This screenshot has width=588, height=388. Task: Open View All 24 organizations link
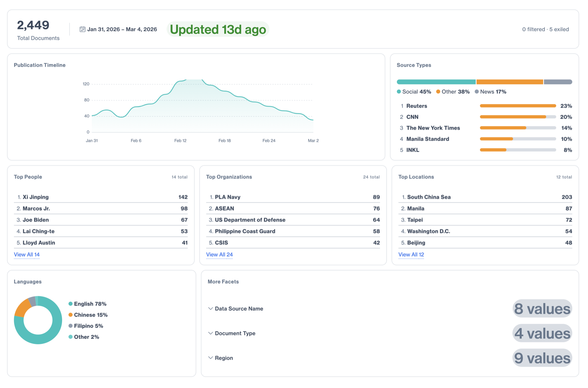click(x=219, y=254)
